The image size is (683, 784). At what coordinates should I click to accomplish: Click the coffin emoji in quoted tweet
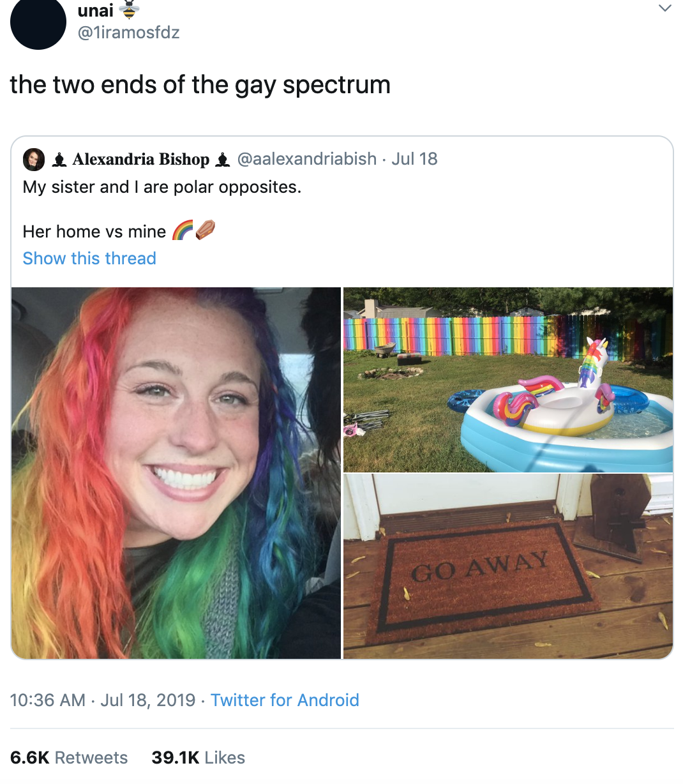click(205, 230)
